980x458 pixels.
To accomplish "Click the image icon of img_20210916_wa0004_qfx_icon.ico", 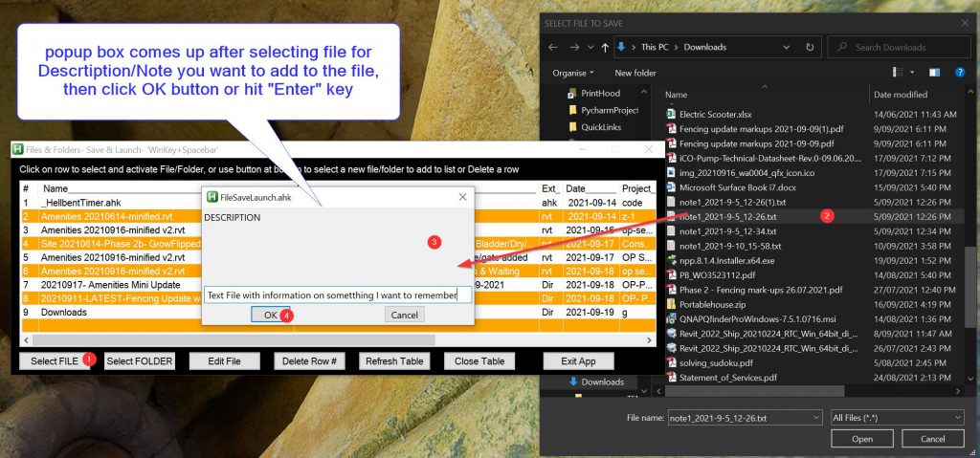I will [671, 173].
